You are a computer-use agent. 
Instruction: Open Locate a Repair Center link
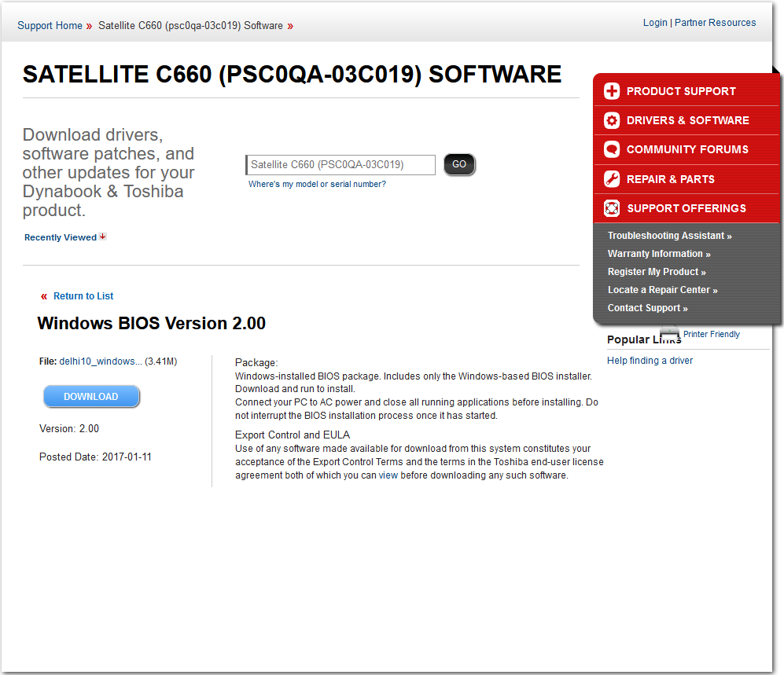[662, 290]
